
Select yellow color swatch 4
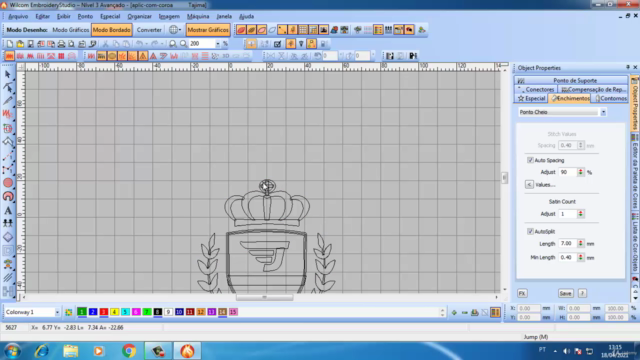(114, 312)
